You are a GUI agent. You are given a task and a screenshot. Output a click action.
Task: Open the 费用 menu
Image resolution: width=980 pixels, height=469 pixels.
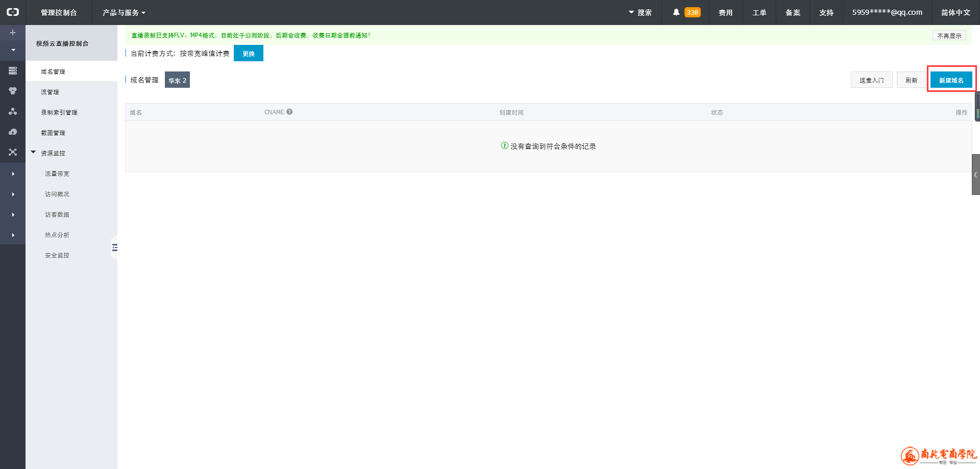pyautogui.click(x=725, y=12)
